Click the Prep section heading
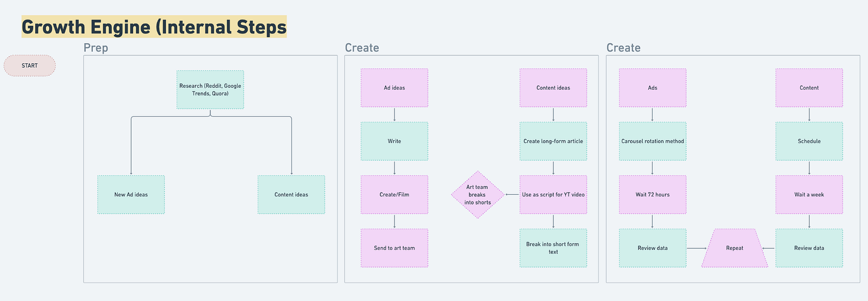 (96, 48)
